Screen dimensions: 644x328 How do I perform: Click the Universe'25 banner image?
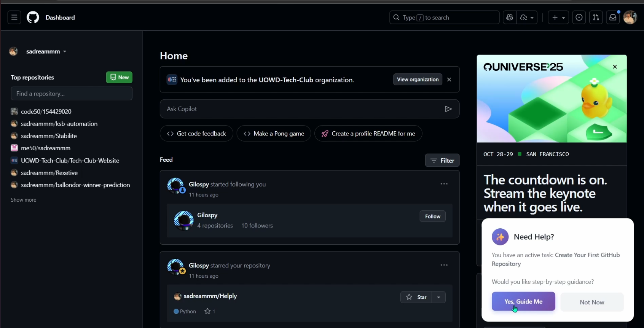click(x=552, y=99)
